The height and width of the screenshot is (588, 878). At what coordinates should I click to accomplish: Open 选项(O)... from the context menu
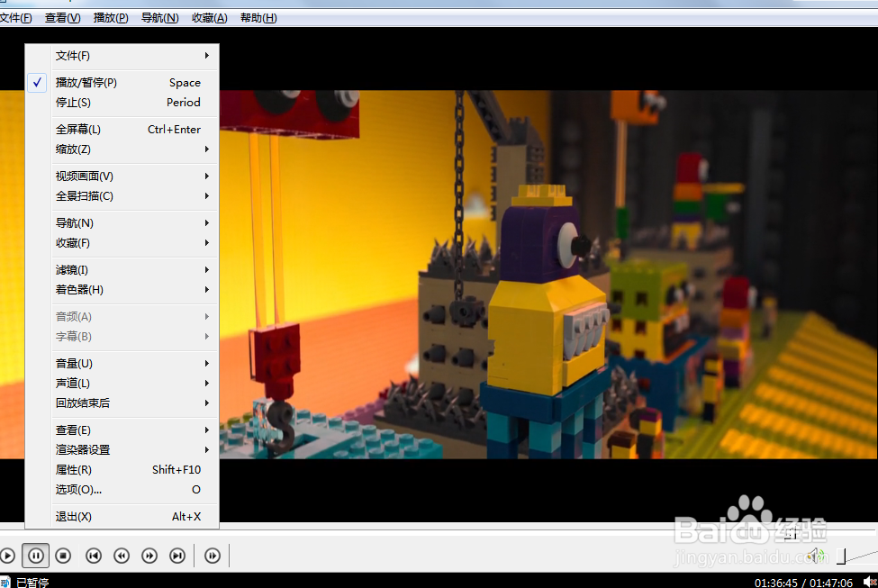coord(122,490)
